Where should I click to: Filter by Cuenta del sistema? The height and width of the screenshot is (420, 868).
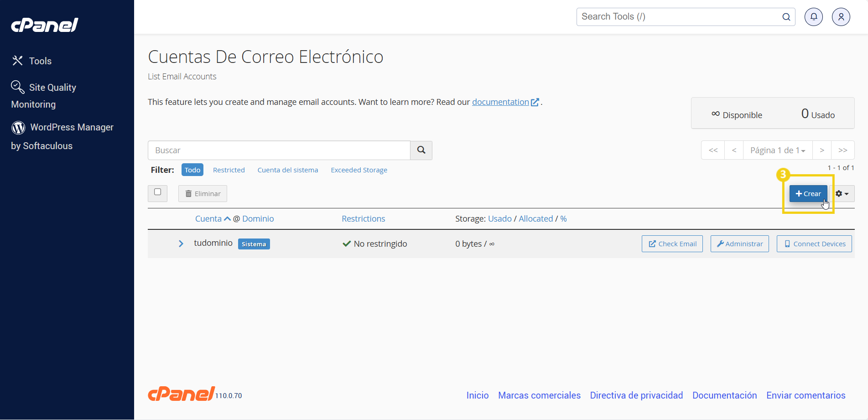(x=287, y=170)
